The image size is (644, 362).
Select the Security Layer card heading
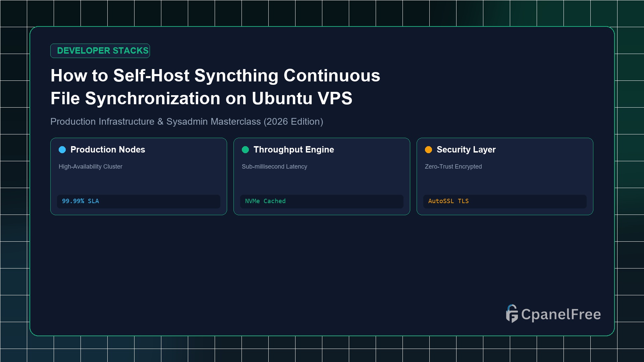coord(466,149)
